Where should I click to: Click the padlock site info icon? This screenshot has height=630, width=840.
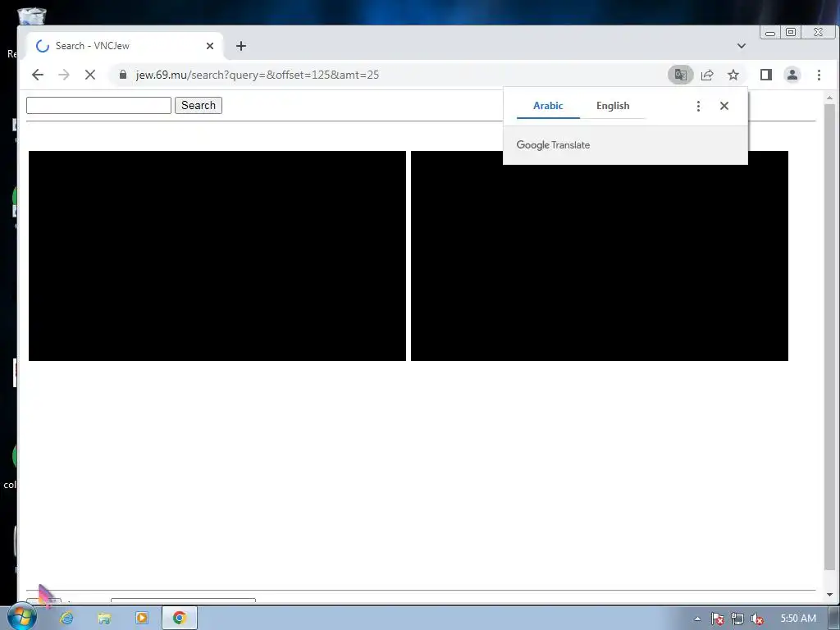123,75
